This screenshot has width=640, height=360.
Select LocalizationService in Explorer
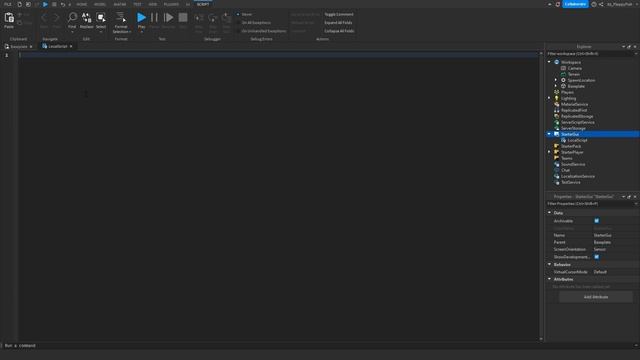578,176
